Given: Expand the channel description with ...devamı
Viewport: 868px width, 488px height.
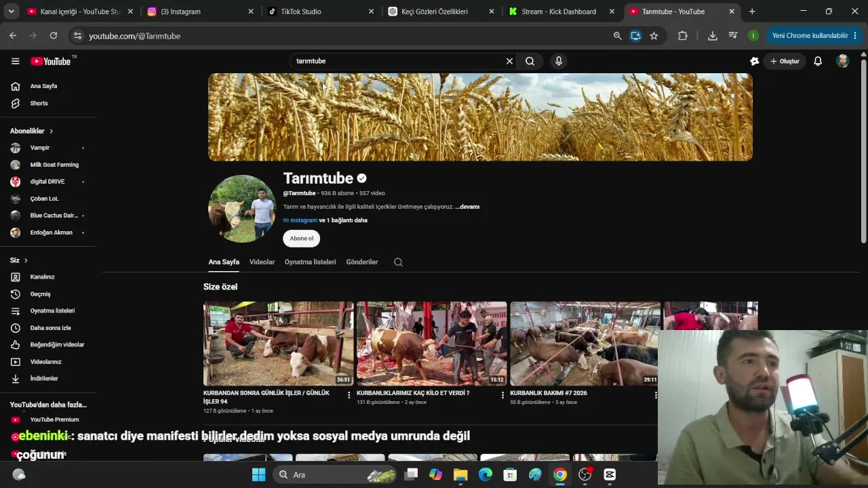Looking at the screenshot, I should click(x=467, y=207).
